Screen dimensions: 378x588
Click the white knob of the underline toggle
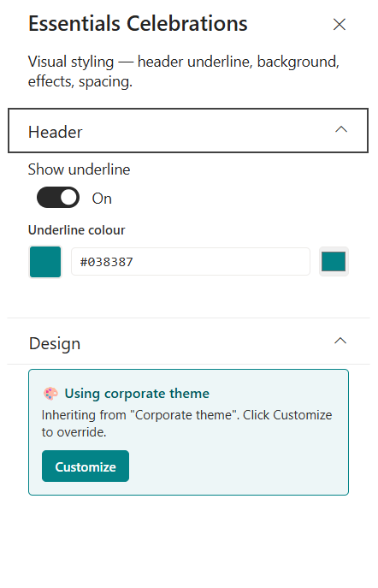pos(69,197)
